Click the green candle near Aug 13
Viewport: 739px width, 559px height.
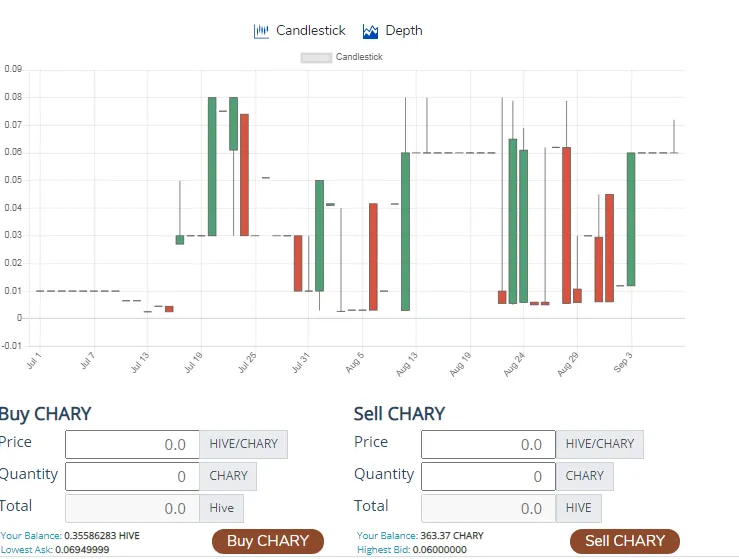pos(405,231)
